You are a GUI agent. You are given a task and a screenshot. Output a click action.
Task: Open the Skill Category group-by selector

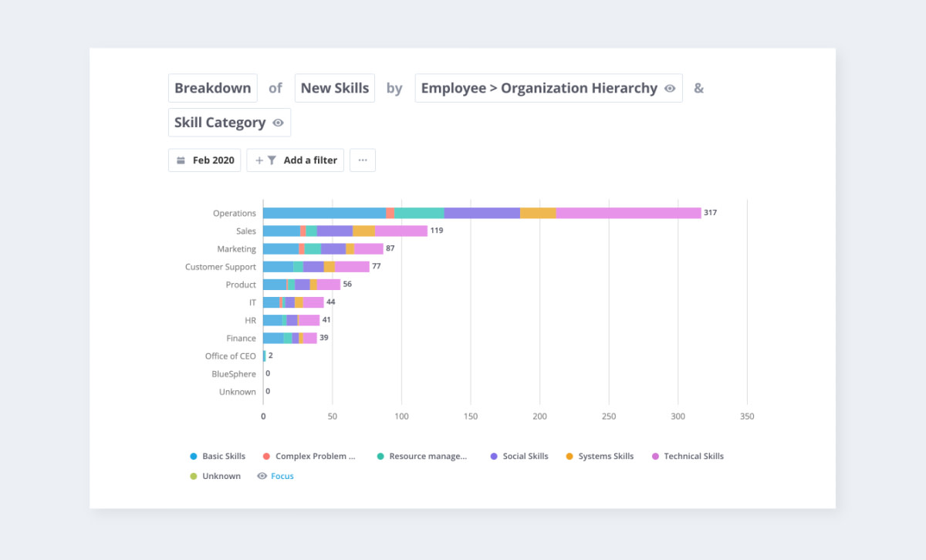[x=229, y=123]
